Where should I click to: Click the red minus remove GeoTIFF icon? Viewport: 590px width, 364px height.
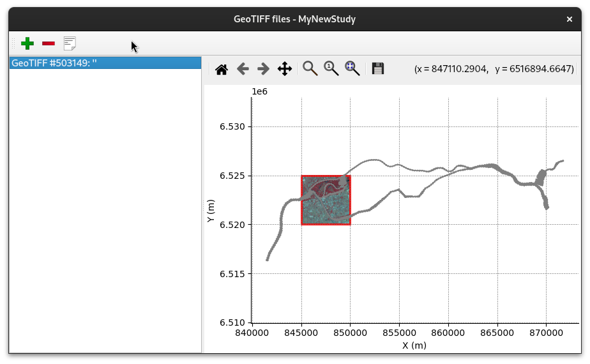pyautogui.click(x=49, y=43)
